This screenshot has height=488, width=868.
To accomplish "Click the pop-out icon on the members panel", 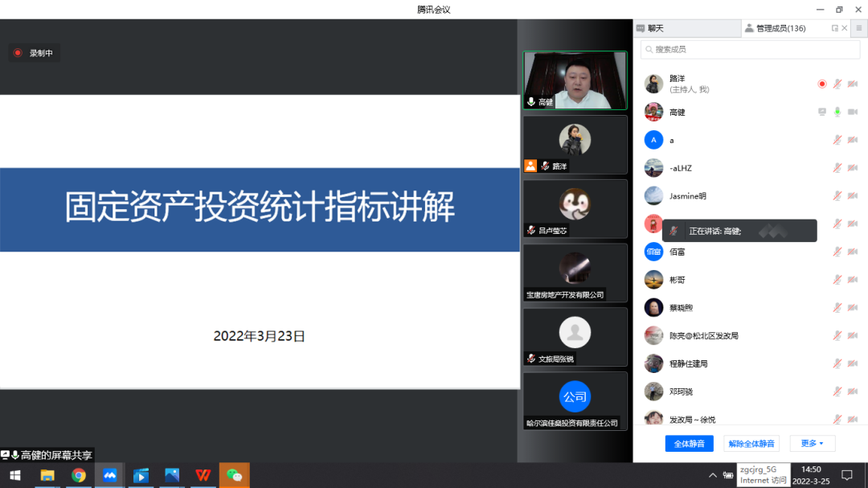I will [x=835, y=27].
